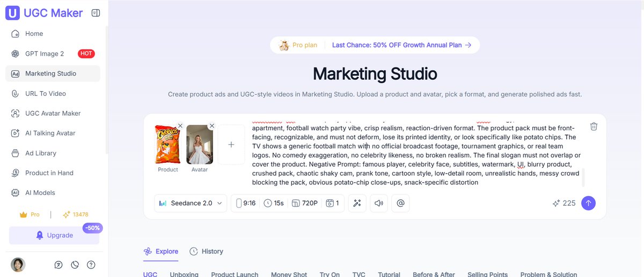Collapse the sidebar with the panel icon
Image resolution: width=644 pixels, height=277 pixels.
(x=96, y=13)
